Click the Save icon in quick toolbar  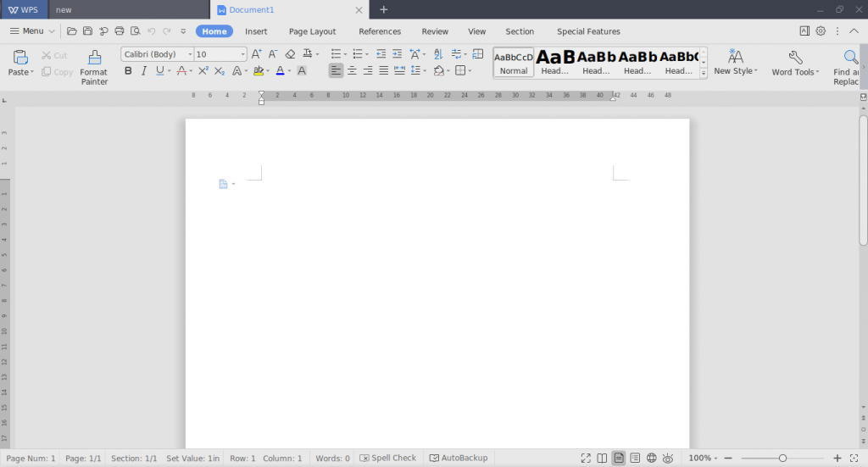pos(87,31)
